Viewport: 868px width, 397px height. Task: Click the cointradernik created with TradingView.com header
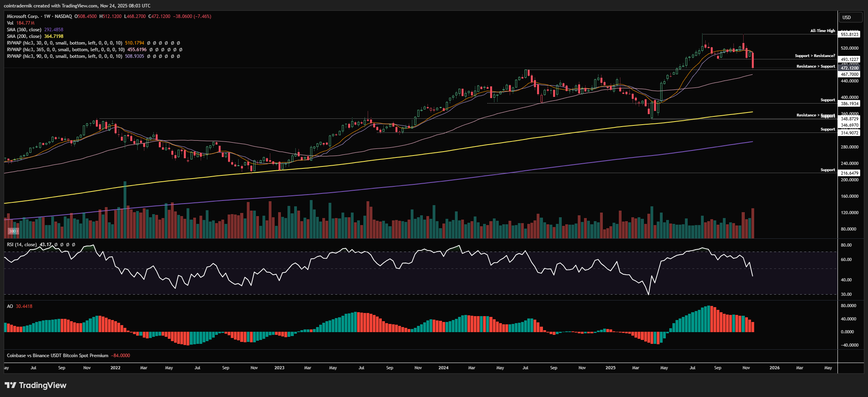pyautogui.click(x=77, y=6)
